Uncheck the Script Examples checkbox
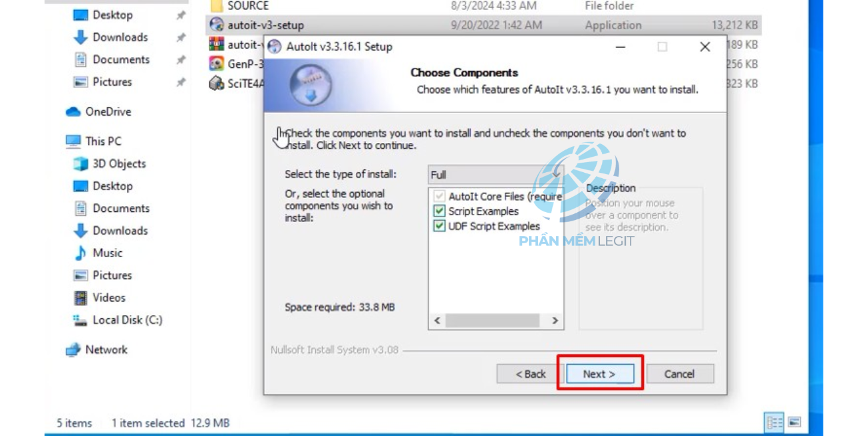 coord(439,211)
